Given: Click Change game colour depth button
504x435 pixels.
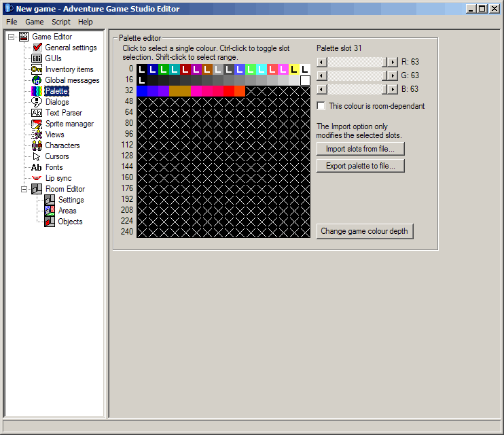Looking at the screenshot, I should (x=365, y=231).
